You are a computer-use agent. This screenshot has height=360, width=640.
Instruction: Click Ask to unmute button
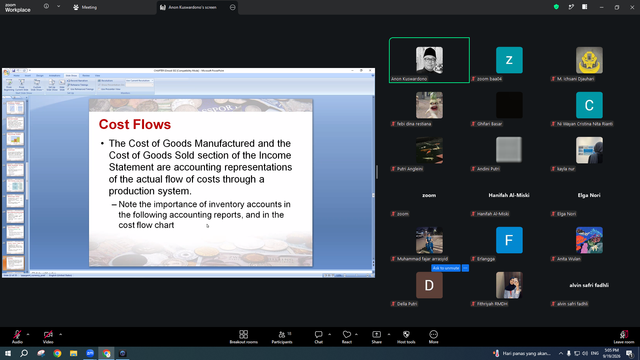click(x=446, y=268)
